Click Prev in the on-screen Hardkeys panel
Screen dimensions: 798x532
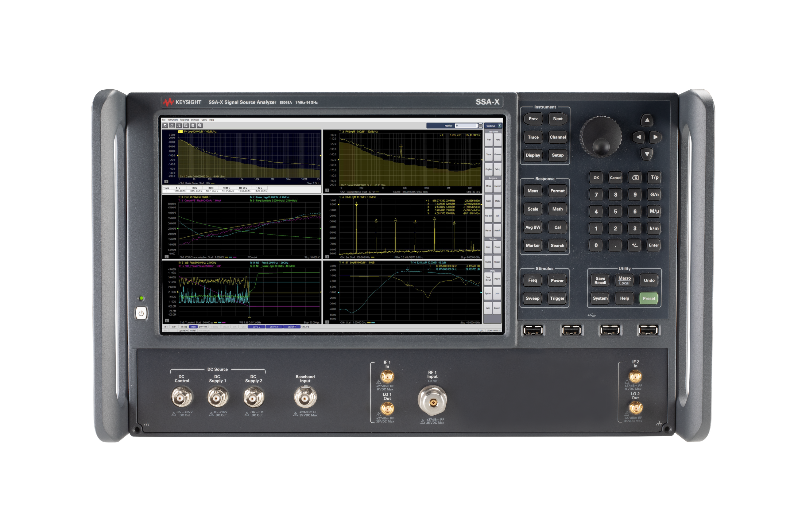point(488,140)
